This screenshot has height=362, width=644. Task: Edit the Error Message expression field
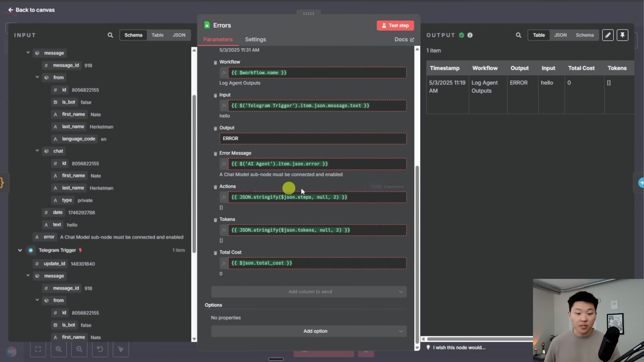point(317,164)
